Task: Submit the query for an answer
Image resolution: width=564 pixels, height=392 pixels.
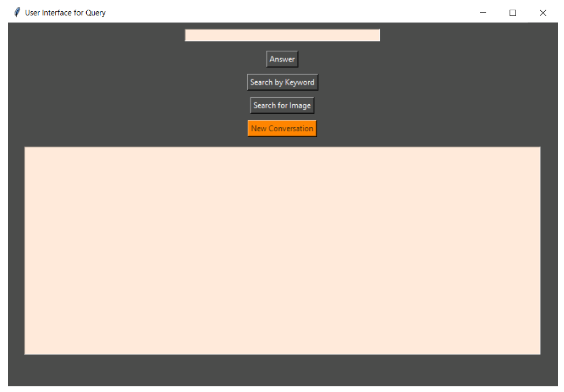Action: tap(282, 59)
